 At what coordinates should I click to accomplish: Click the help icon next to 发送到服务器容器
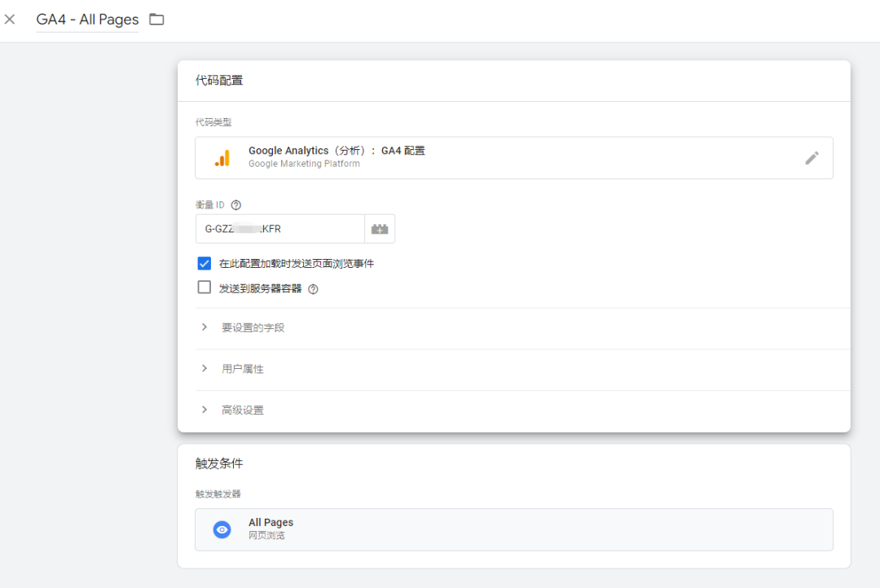coord(313,287)
